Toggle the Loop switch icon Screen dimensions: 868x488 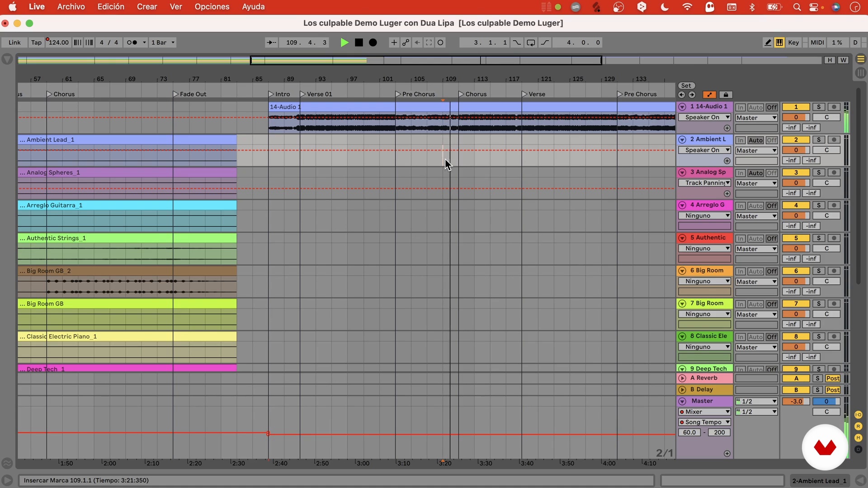coord(531,42)
